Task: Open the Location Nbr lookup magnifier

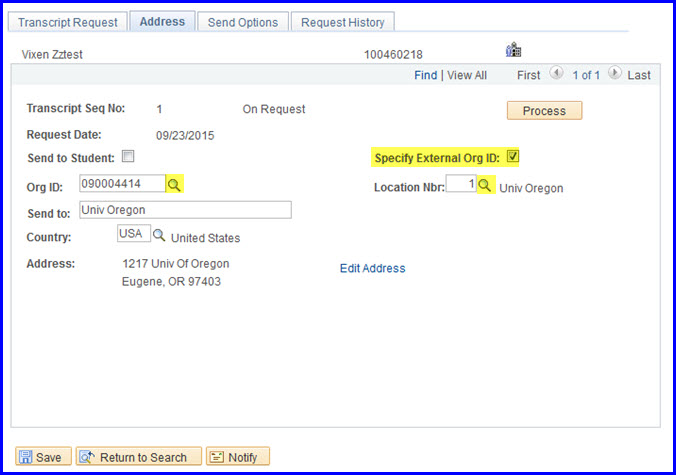Action: click(485, 186)
